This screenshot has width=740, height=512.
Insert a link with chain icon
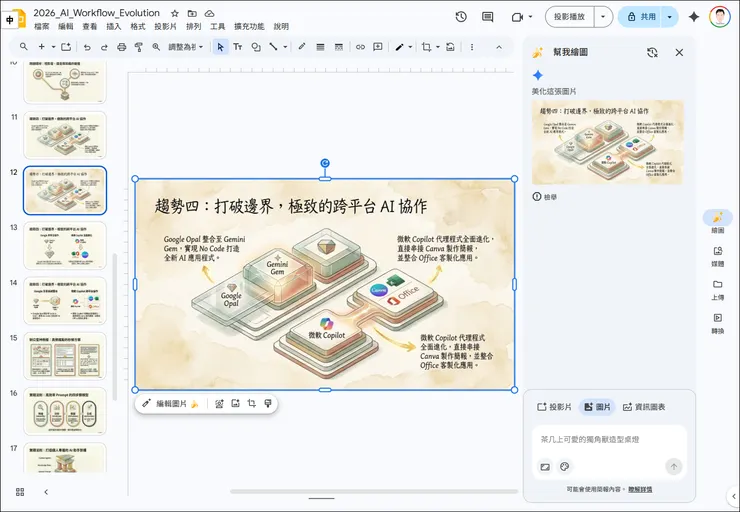(x=360, y=47)
